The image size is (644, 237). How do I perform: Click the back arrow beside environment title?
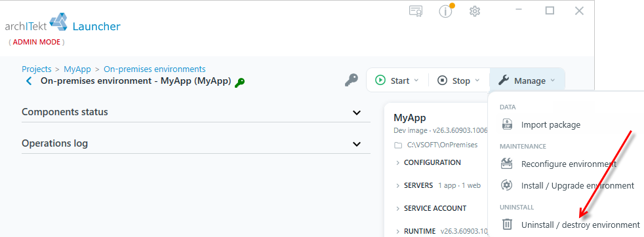point(29,81)
